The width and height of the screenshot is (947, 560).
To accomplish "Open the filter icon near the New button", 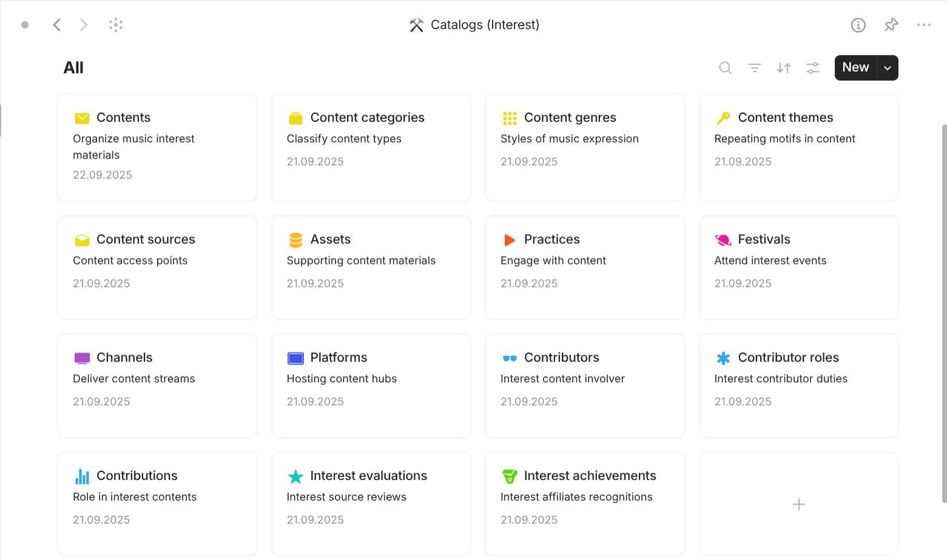I will [754, 68].
